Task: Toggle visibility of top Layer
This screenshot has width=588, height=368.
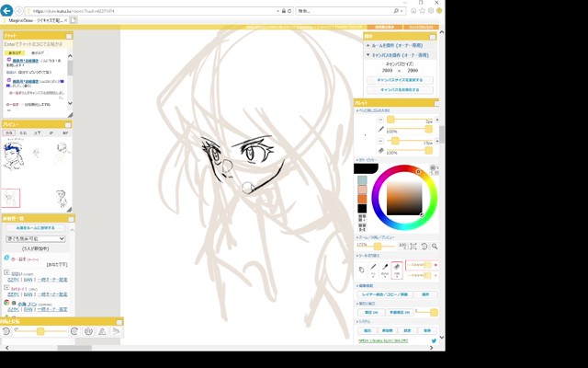Action: click(435, 265)
